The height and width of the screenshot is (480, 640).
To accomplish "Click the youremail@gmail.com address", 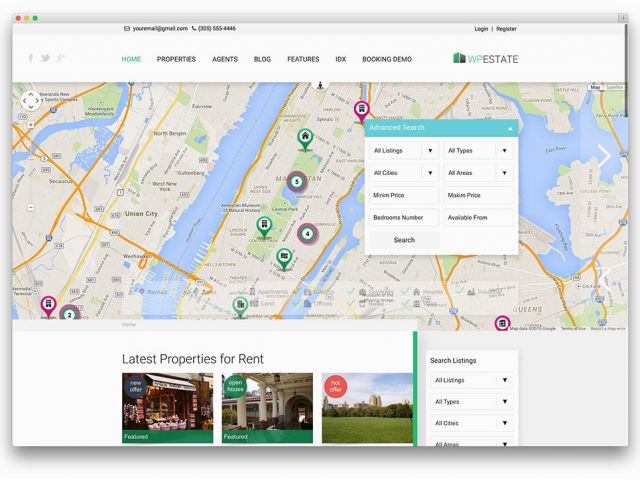I will [160, 29].
